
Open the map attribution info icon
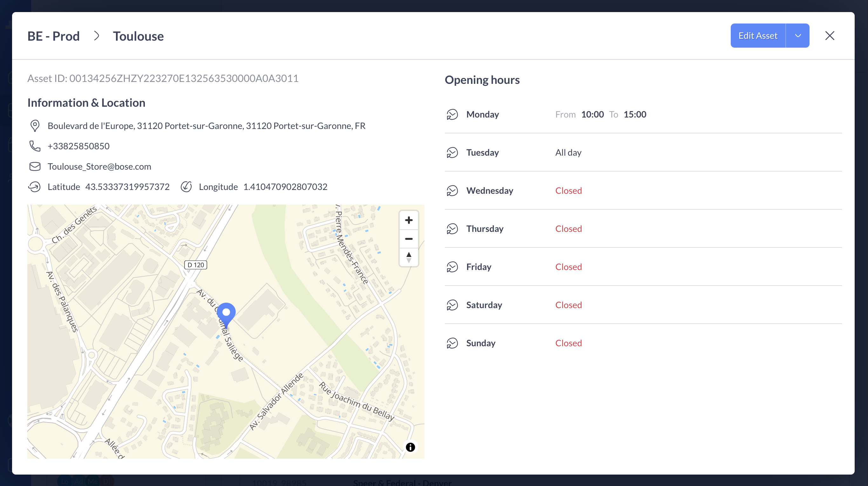pyautogui.click(x=410, y=447)
